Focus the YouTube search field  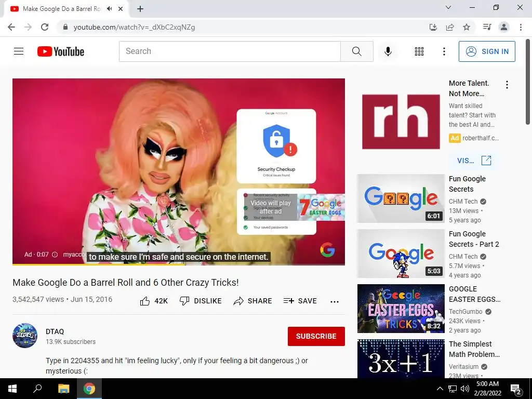coord(230,51)
